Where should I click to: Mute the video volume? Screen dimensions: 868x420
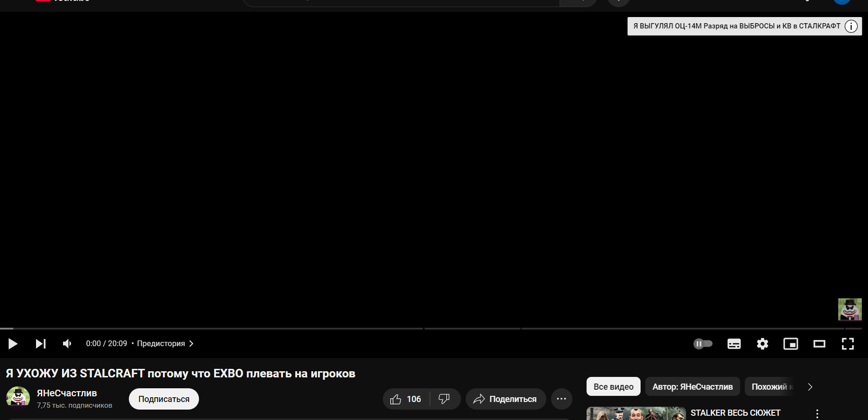tap(67, 344)
